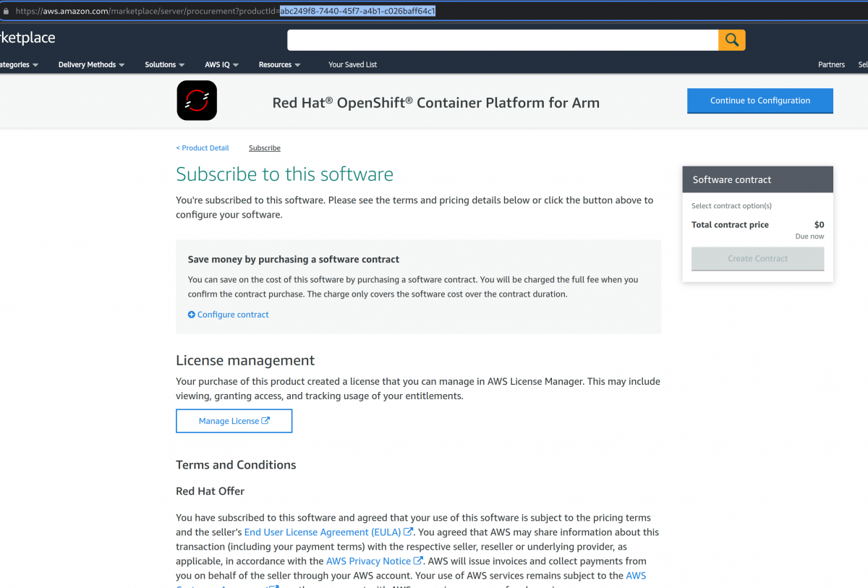Click the Red Hat logo icon
The height and width of the screenshot is (588, 868).
[196, 101]
